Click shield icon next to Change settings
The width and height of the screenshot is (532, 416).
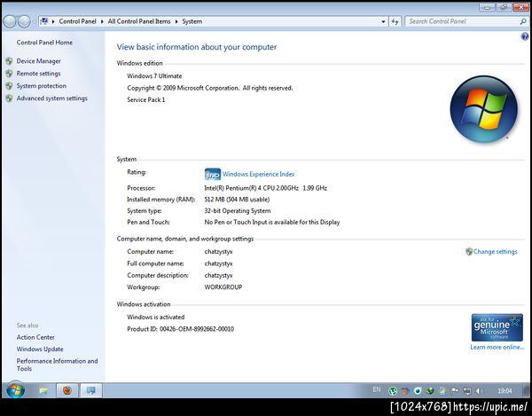coord(469,251)
